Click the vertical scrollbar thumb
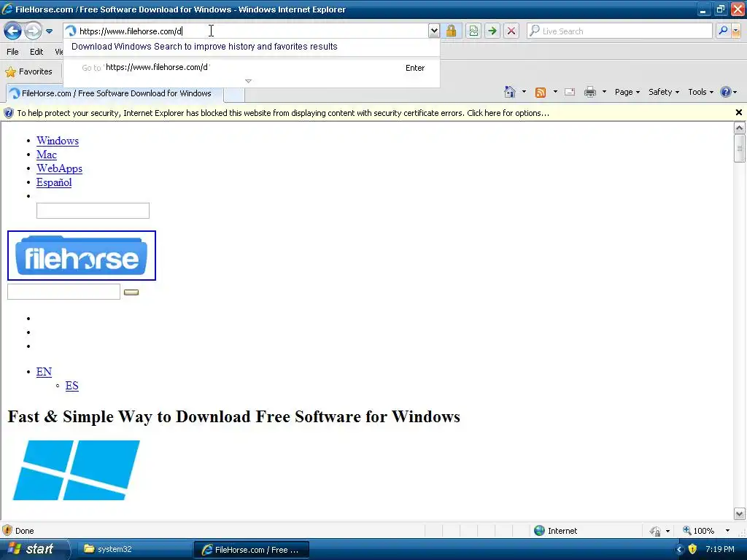This screenshot has height=560, width=747. click(740, 148)
